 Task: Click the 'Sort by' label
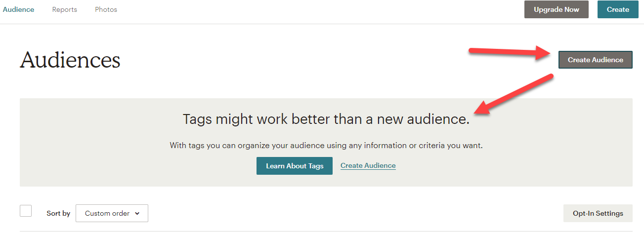(58, 213)
